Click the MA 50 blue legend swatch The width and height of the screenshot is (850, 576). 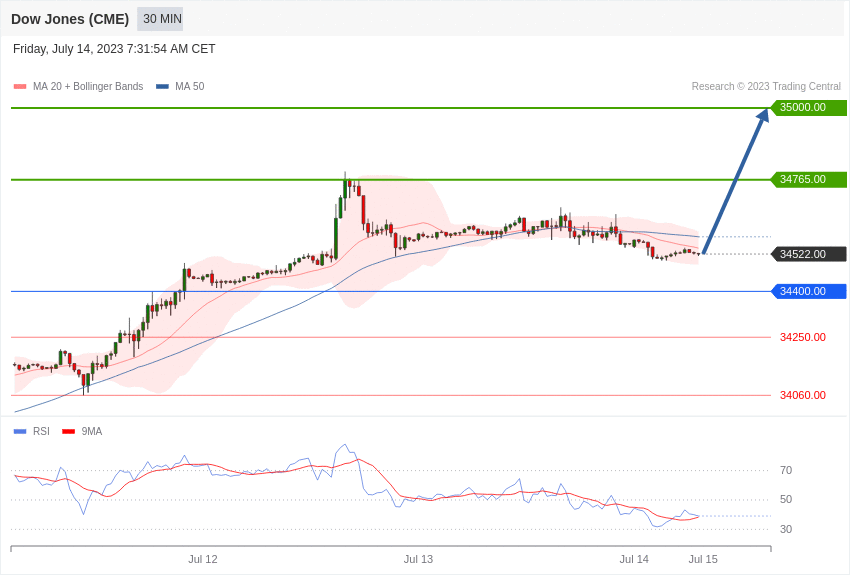[x=162, y=87]
